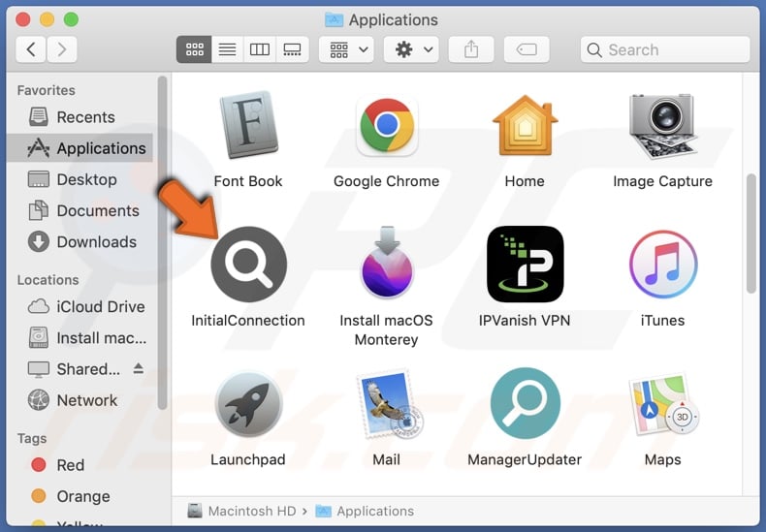Image resolution: width=766 pixels, height=532 pixels.
Task: Click the IPVanish VPN name label
Action: [525, 320]
